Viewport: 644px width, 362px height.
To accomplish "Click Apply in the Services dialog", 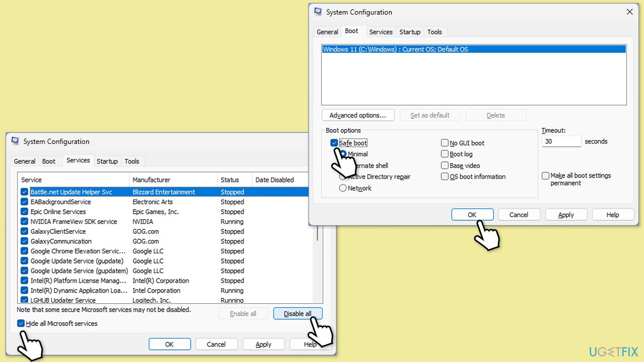I will (x=263, y=344).
